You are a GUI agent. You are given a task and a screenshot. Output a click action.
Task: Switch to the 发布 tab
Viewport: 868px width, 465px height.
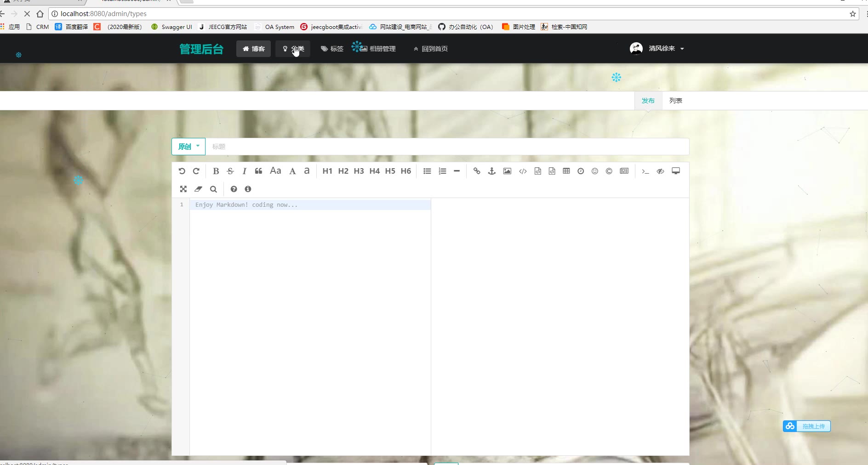648,101
